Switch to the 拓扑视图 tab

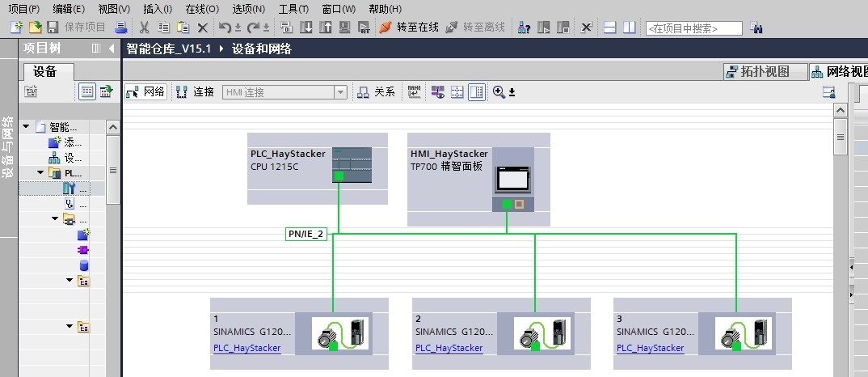click(765, 71)
